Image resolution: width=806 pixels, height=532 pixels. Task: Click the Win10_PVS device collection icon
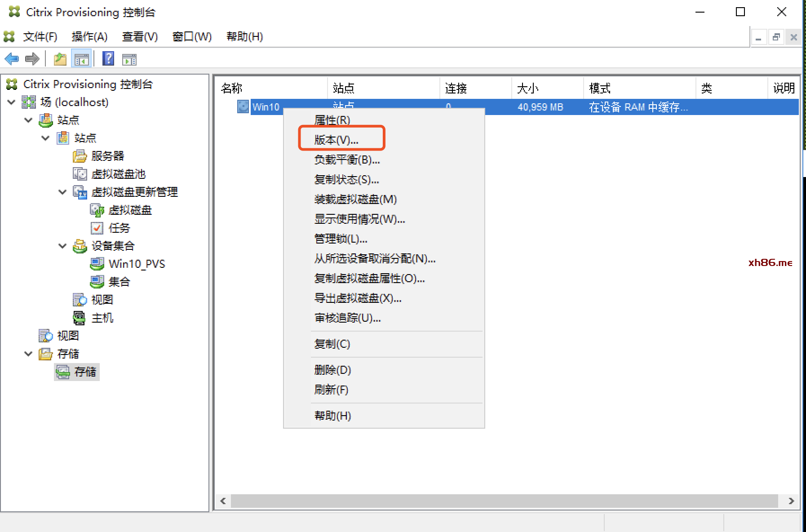point(97,264)
